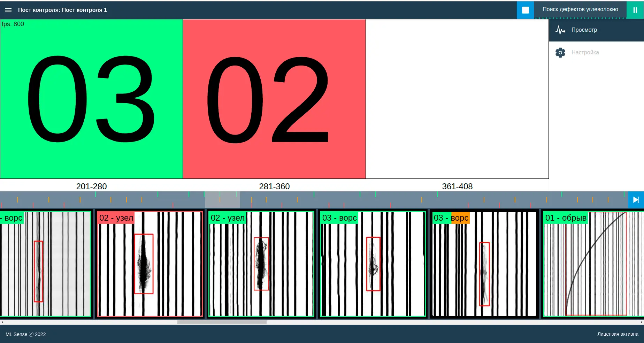Open the 01 - обрыв defect thumbnail
The width and height of the screenshot is (644, 343).
(593, 264)
